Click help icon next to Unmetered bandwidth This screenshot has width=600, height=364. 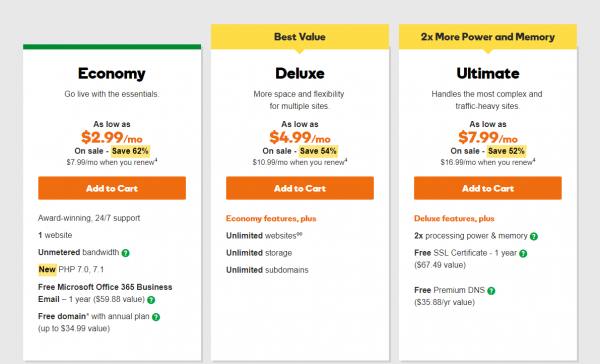(126, 253)
